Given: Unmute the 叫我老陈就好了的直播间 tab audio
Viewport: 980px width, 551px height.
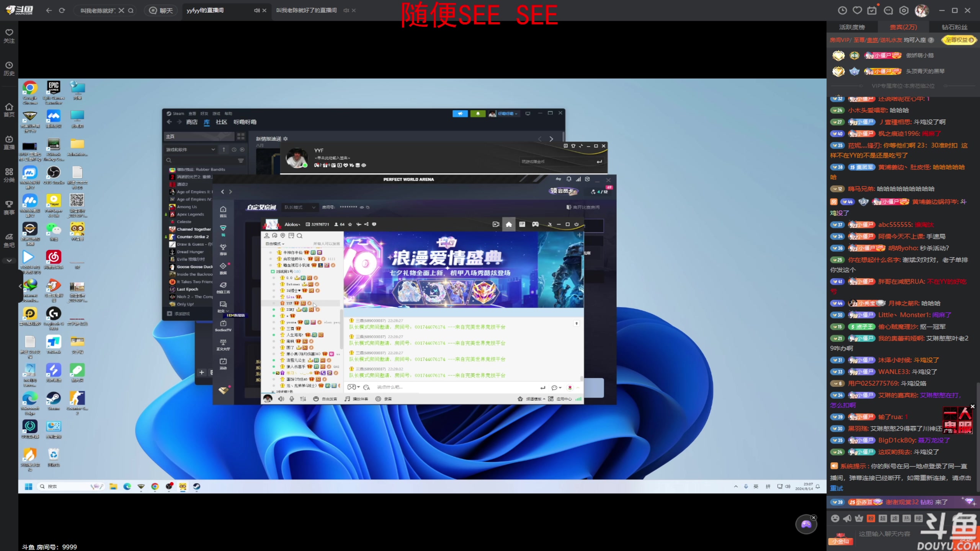Looking at the screenshot, I should pyautogui.click(x=346, y=10).
